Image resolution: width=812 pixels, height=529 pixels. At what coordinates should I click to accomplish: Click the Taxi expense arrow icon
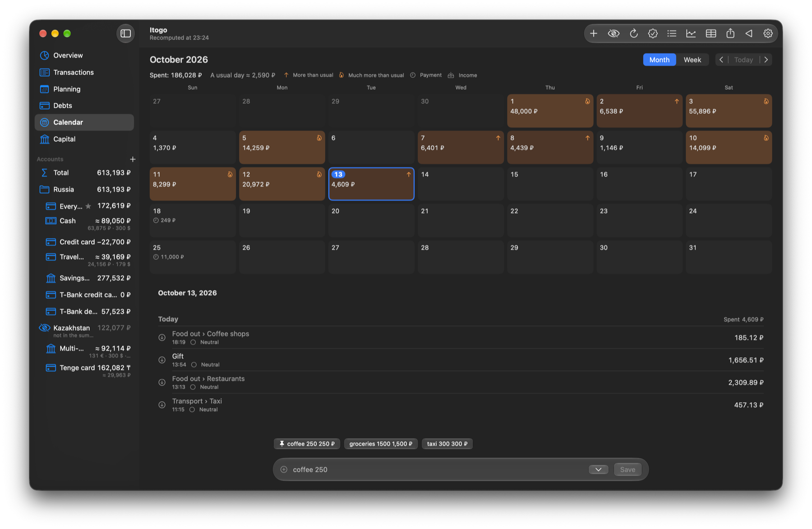pyautogui.click(x=162, y=405)
